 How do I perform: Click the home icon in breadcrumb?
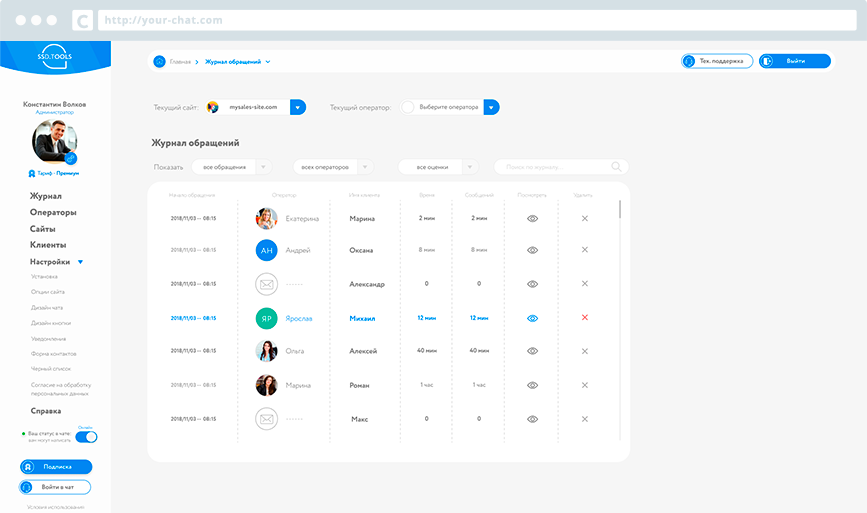pyautogui.click(x=159, y=61)
